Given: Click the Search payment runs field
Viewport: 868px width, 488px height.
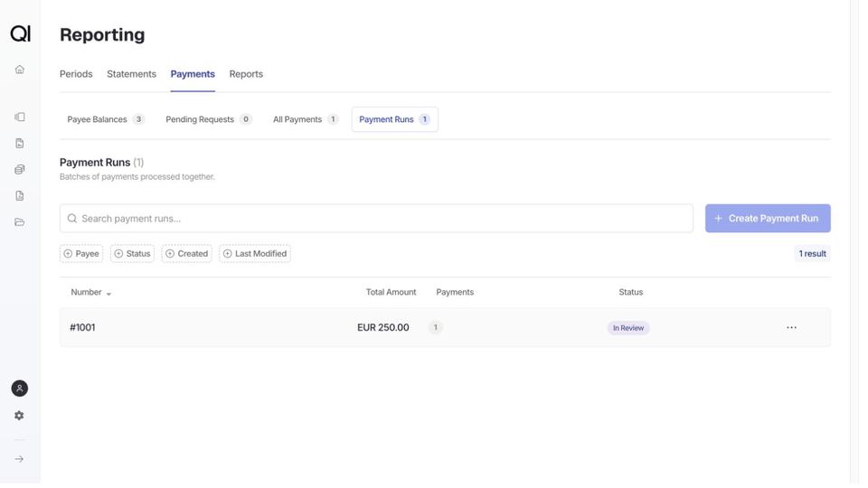Looking at the screenshot, I should (380, 221).
